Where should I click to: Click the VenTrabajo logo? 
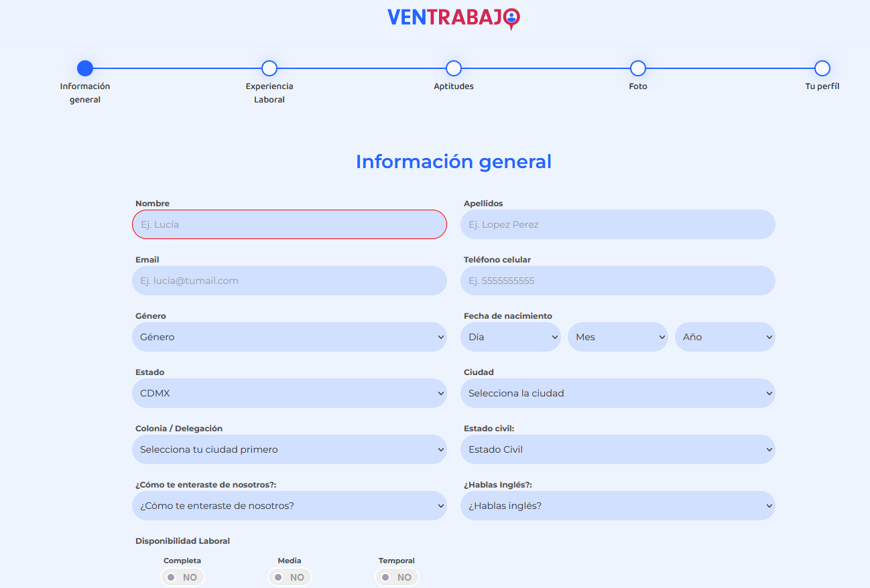point(453,18)
